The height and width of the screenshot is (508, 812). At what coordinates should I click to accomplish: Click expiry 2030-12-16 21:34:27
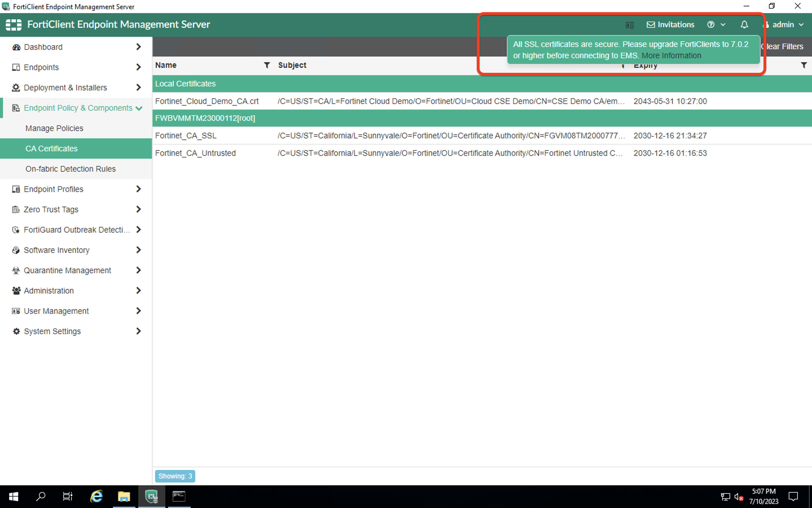pos(670,136)
